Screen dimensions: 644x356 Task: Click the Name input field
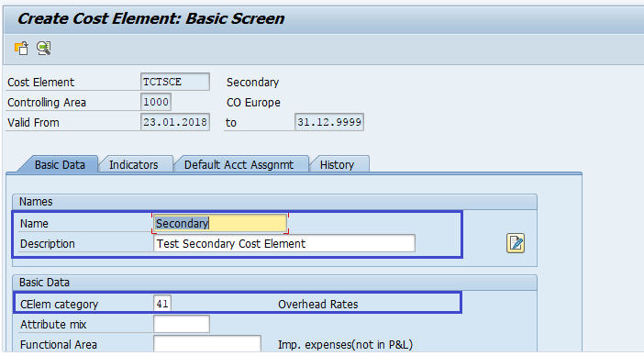coord(220,223)
